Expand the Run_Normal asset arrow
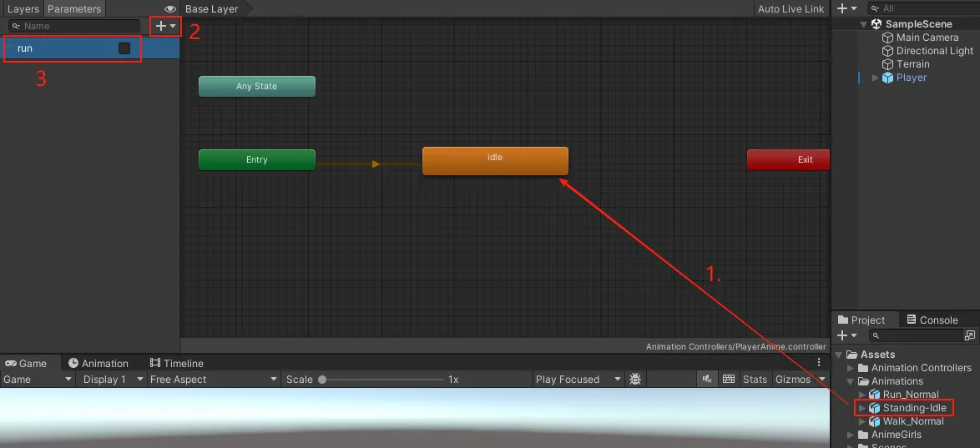 tap(861, 395)
